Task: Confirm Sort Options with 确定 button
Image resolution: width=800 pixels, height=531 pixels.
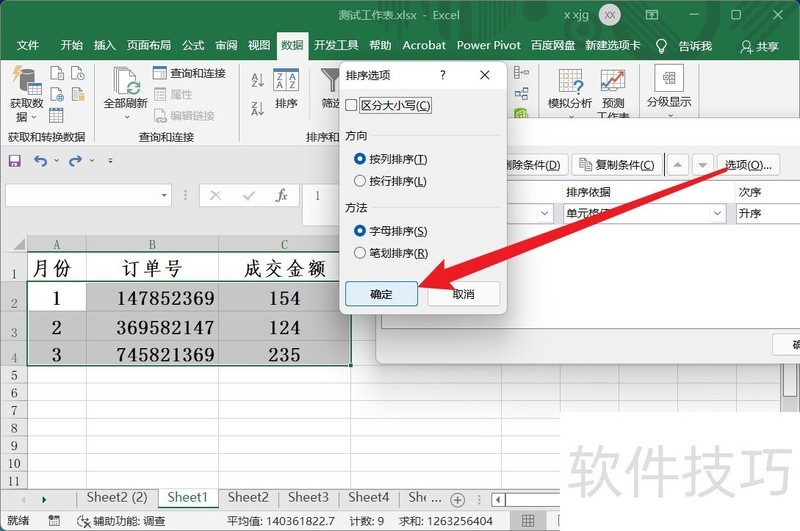Action: pos(381,294)
